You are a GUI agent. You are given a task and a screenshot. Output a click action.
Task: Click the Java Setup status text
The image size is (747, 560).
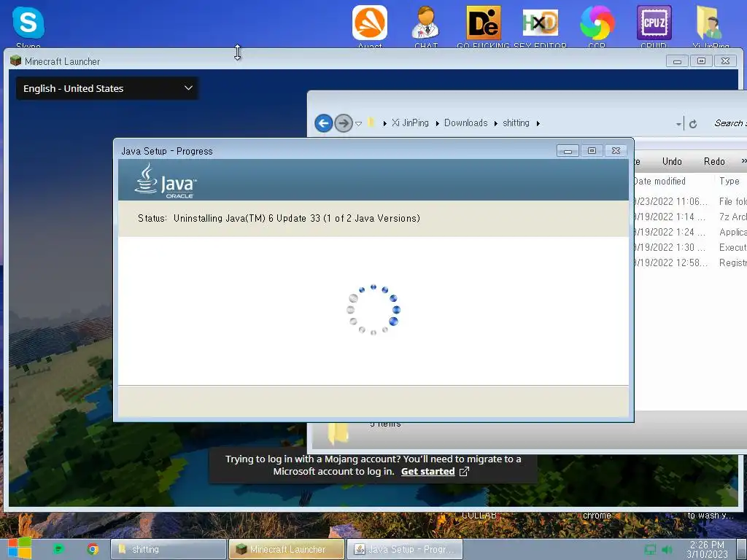[x=279, y=218]
